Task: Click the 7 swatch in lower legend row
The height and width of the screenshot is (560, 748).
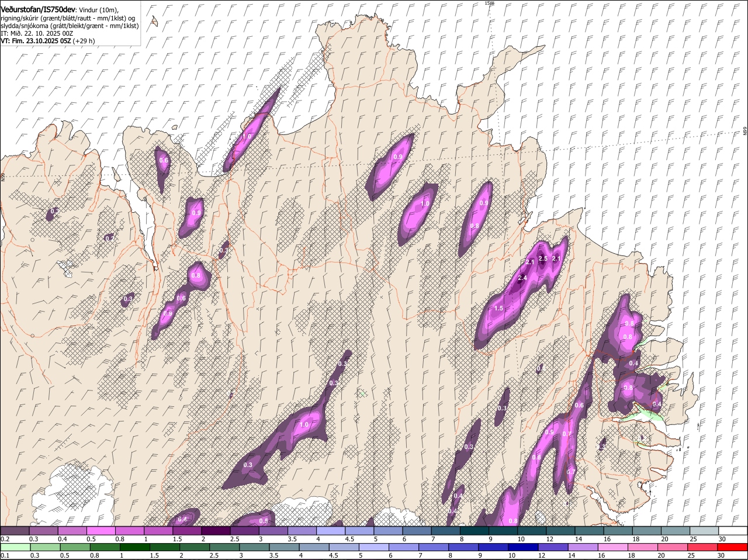Action: [433, 548]
